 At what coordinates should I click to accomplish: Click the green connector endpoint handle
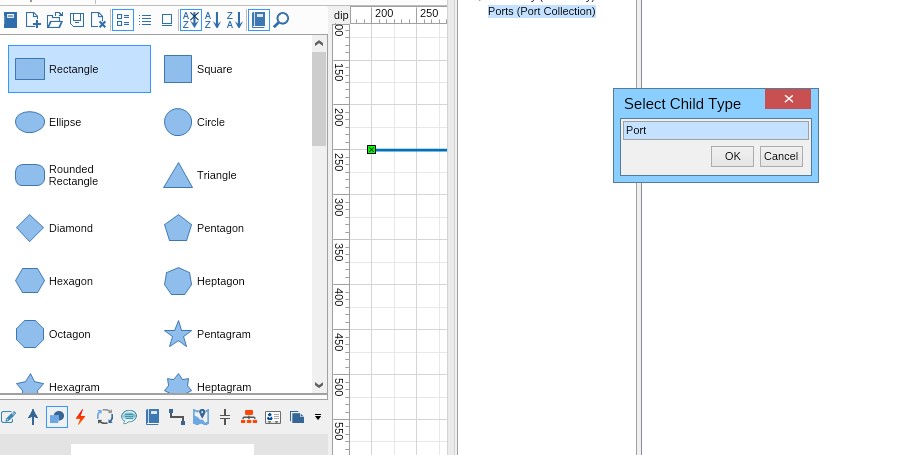click(x=371, y=150)
